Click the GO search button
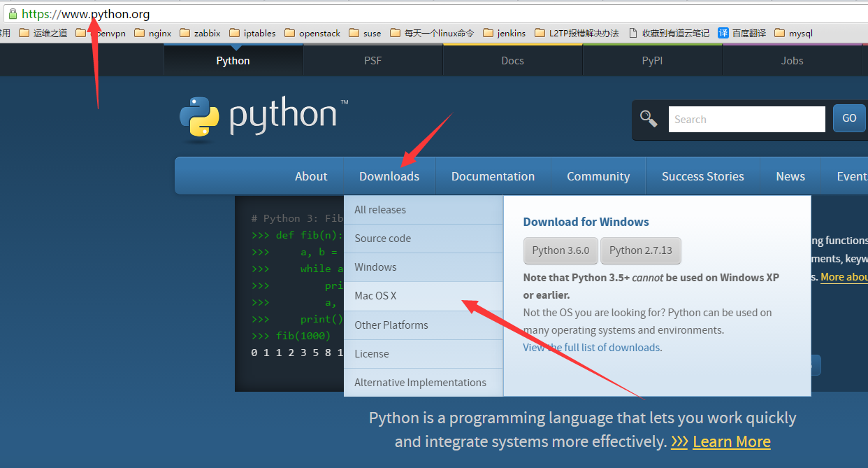Viewport: 868px width, 468px height. [849, 118]
